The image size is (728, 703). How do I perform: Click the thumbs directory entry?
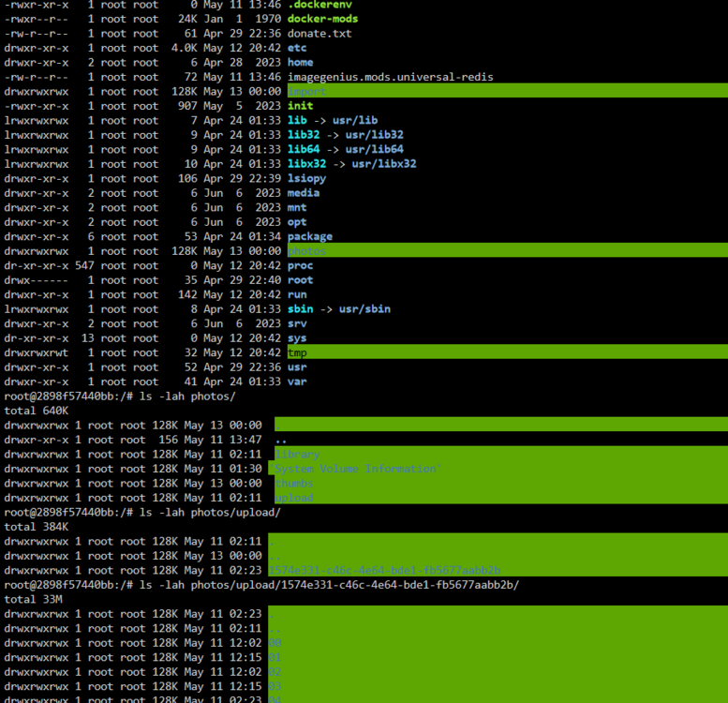point(293,484)
